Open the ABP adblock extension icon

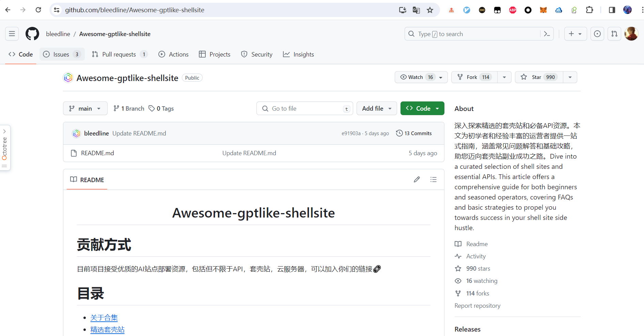tap(513, 10)
